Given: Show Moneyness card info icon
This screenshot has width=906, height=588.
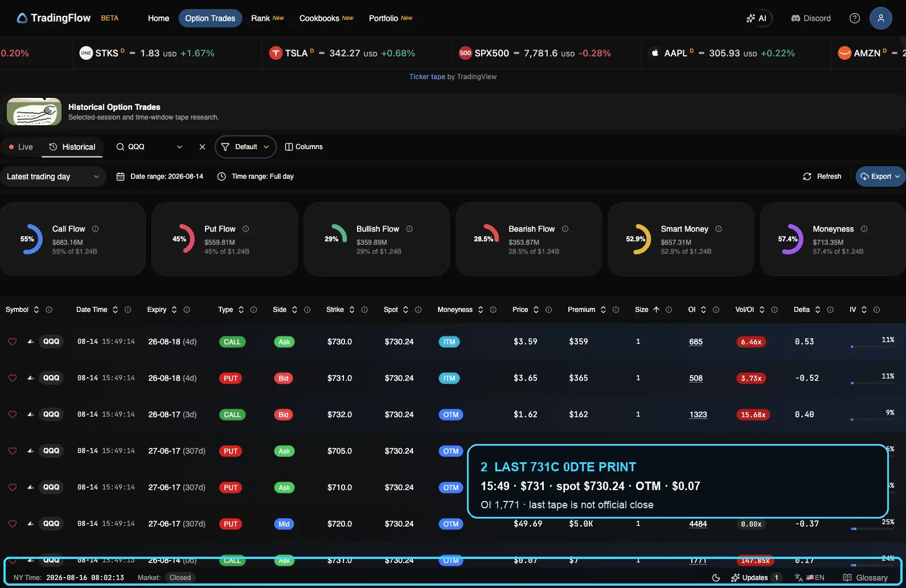Looking at the screenshot, I should (864, 229).
